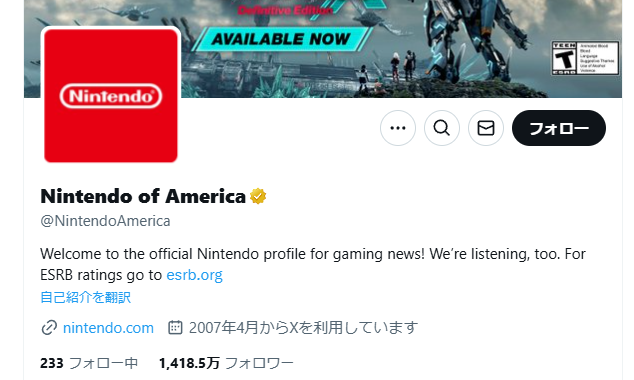634x380 pixels.
Task: Click the AVAILABLE NOW label in banner
Action: tap(281, 39)
